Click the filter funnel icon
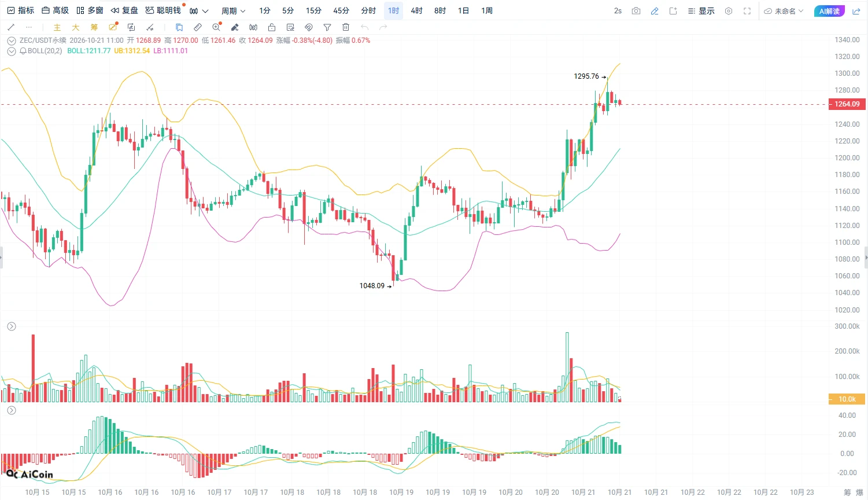 (x=327, y=27)
